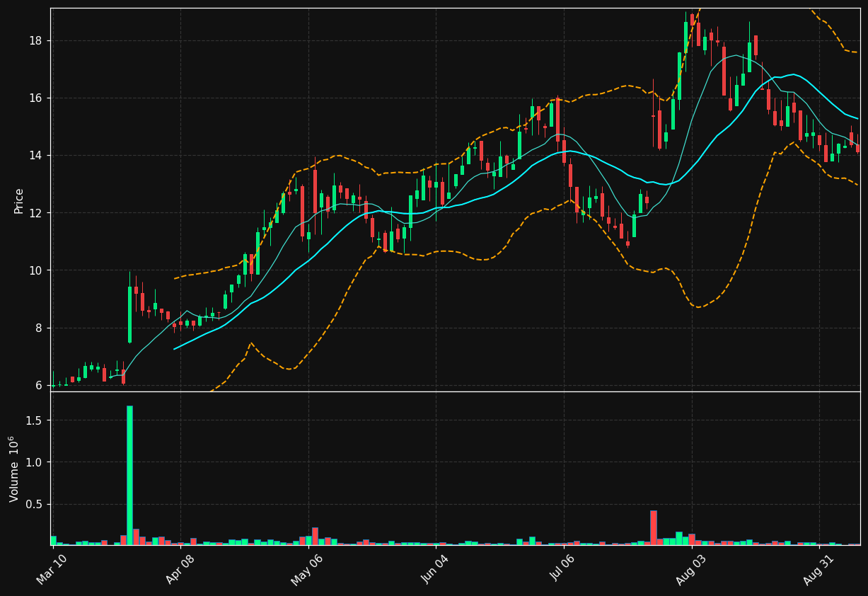
Task: Click the price tick label '12'
Action: pos(36,213)
